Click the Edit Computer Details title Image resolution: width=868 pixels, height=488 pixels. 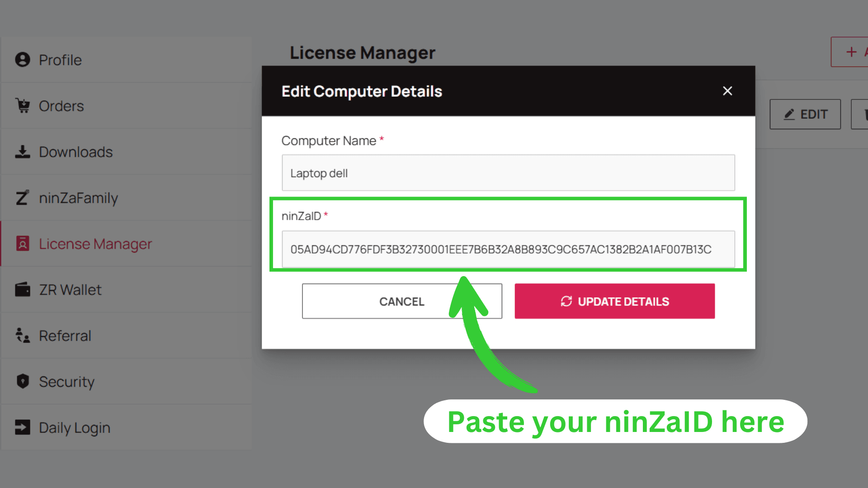[362, 91]
